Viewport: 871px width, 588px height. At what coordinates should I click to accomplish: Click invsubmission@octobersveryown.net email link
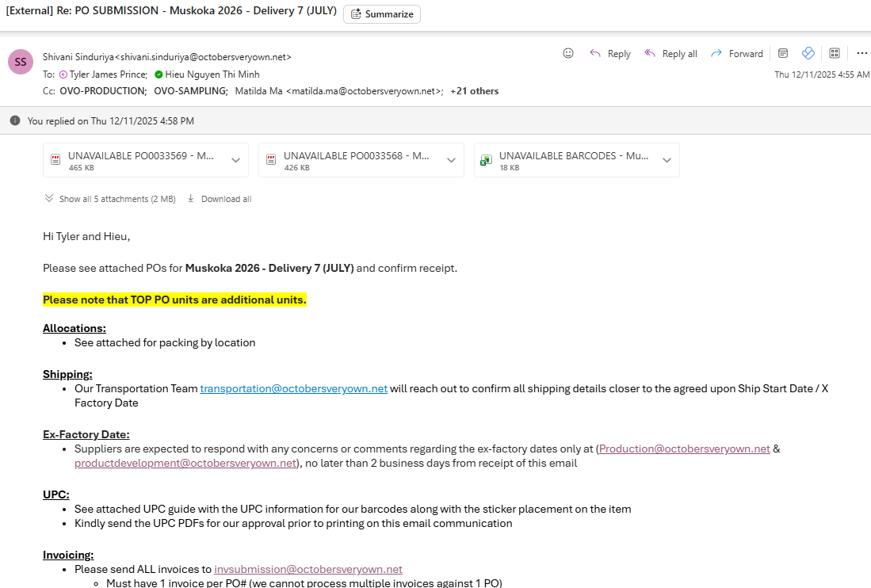click(308, 569)
